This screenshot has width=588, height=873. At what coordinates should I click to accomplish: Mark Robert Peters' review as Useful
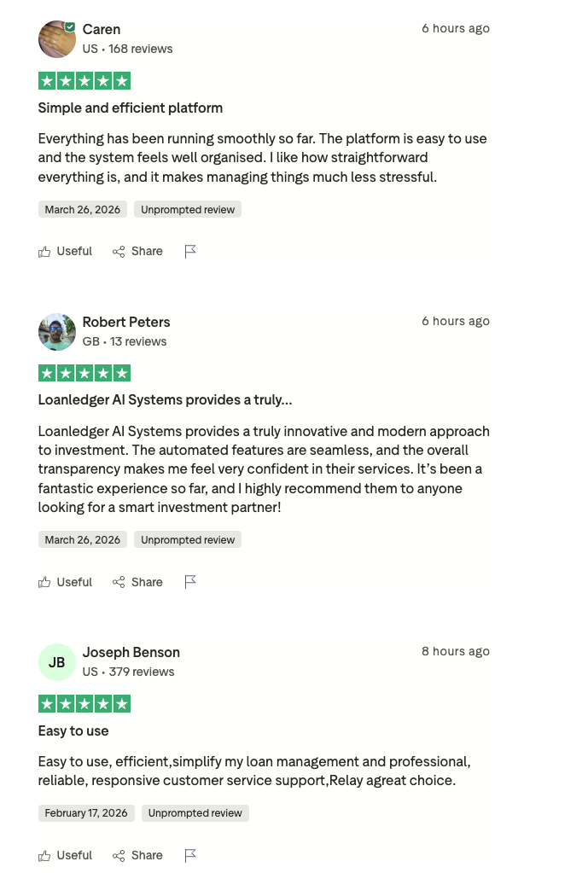(65, 582)
